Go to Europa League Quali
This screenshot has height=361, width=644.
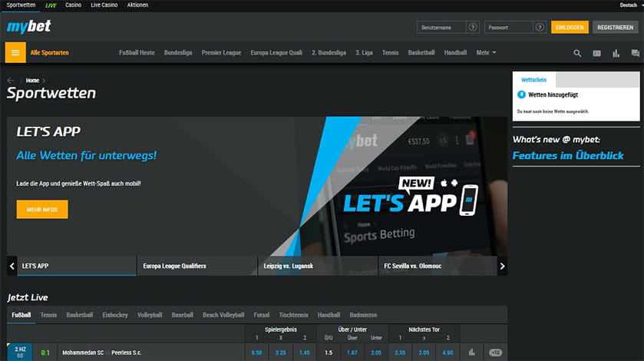pos(276,53)
